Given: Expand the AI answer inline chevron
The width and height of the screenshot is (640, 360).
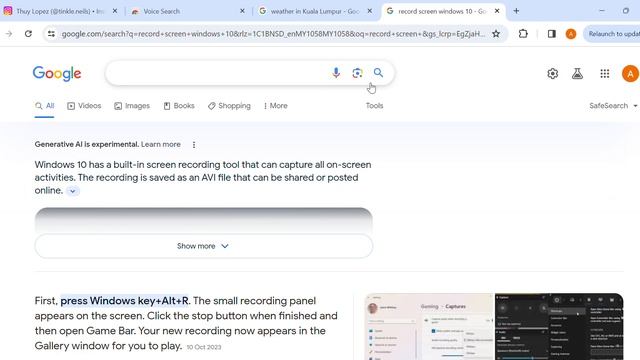Looking at the screenshot, I should coord(73,191).
